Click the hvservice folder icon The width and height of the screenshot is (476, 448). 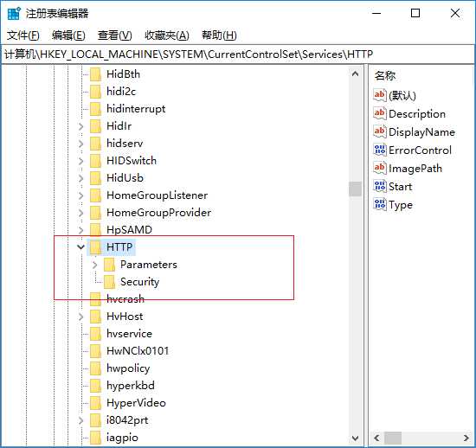[95, 334]
